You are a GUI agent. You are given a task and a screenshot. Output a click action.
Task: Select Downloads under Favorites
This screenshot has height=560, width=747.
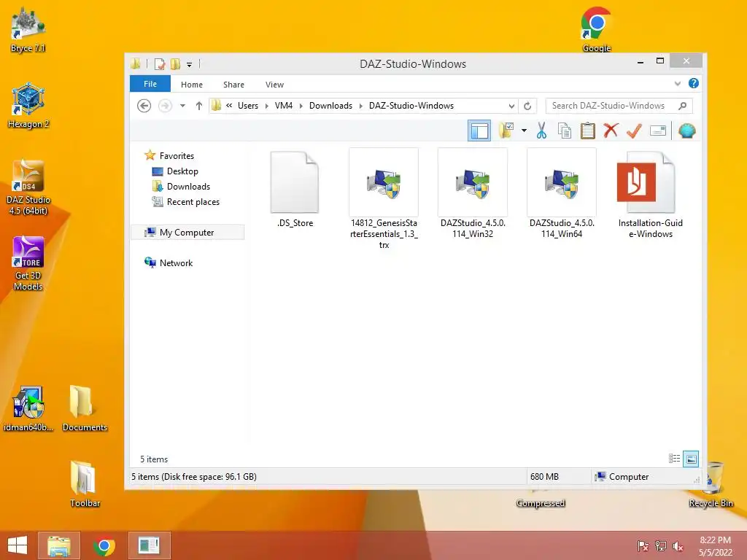click(x=181, y=186)
